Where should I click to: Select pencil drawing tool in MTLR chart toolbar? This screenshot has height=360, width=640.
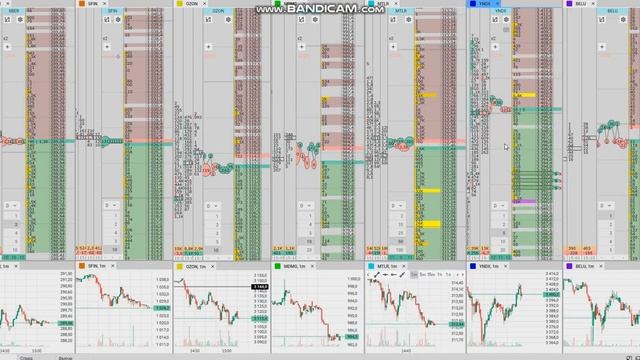[402, 275]
